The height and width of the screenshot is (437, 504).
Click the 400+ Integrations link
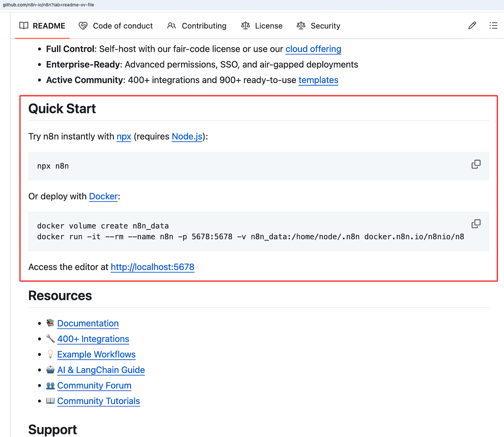[x=93, y=339]
